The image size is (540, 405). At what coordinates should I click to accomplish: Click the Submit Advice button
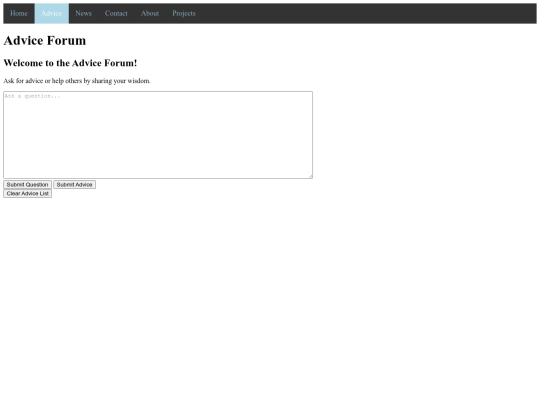click(x=74, y=185)
